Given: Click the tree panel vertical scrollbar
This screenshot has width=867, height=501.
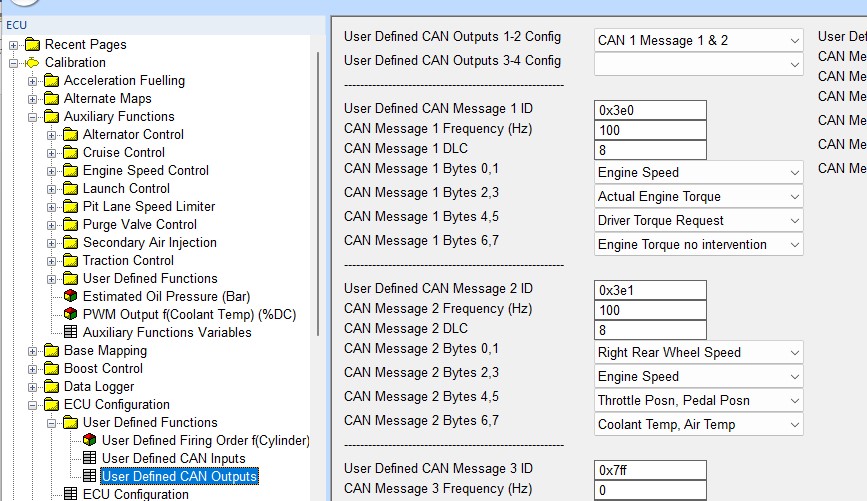Looking at the screenshot, I should point(319,200).
